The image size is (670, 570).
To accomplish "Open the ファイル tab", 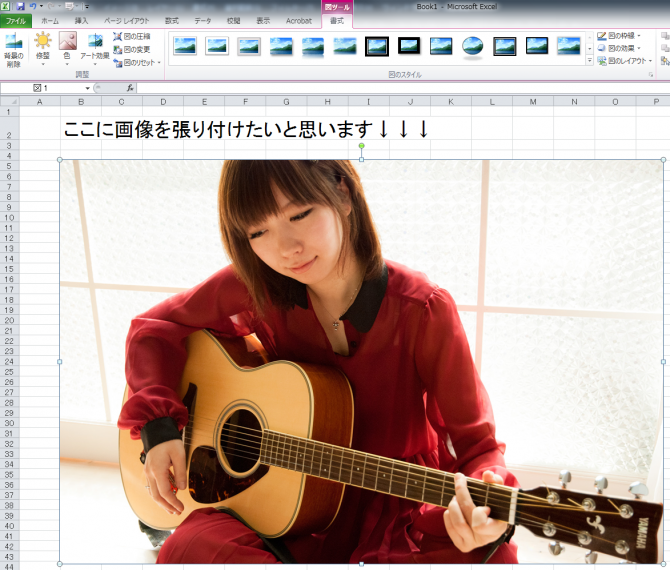I will point(16,20).
